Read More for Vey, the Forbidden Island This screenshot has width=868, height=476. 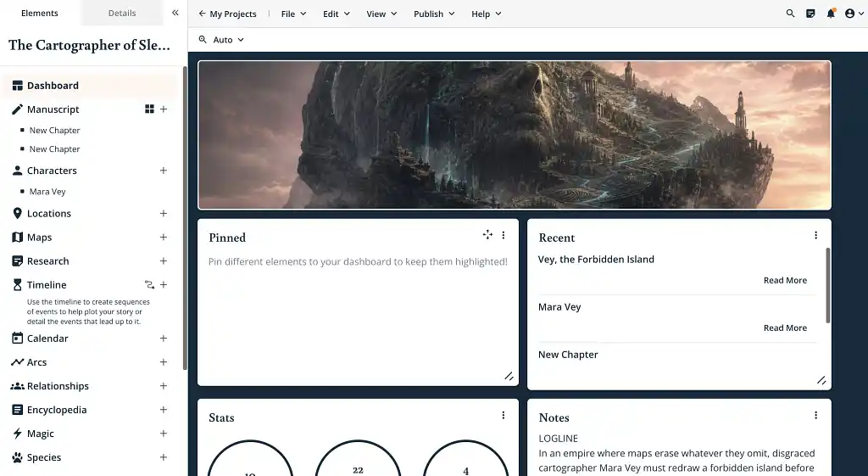coord(785,280)
